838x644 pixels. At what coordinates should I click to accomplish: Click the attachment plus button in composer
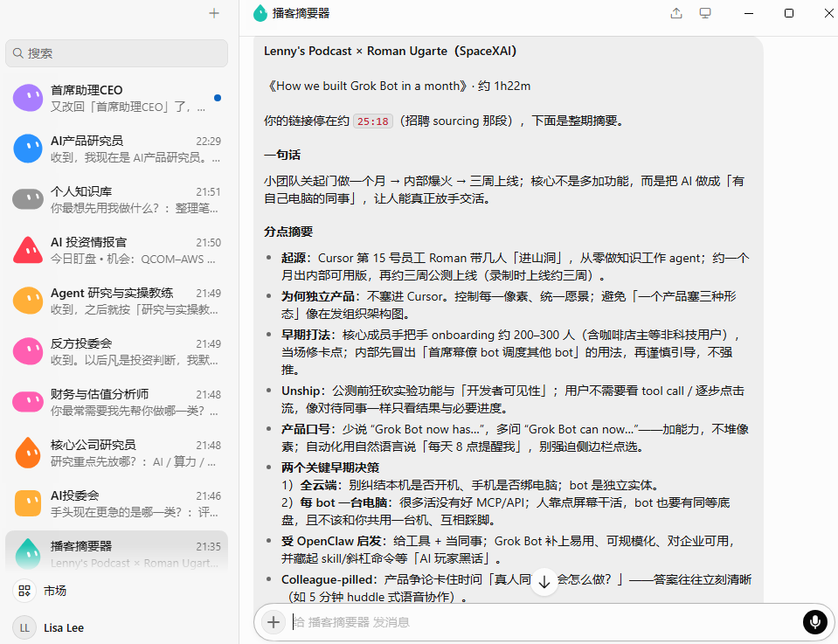click(274, 622)
